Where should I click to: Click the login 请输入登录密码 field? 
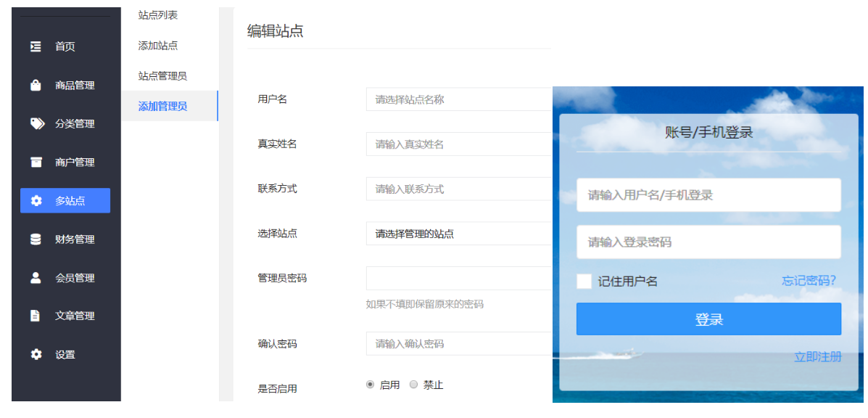(x=708, y=242)
